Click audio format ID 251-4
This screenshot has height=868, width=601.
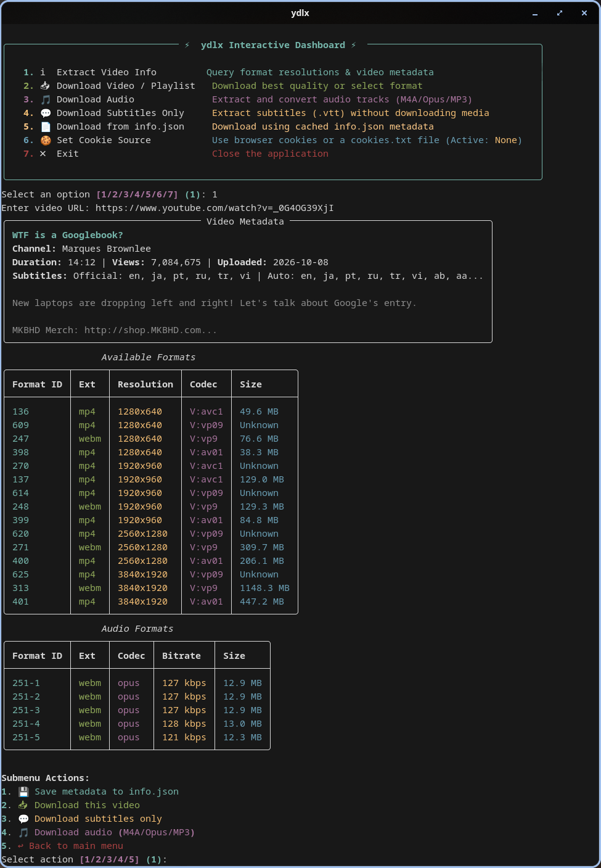[x=26, y=724]
